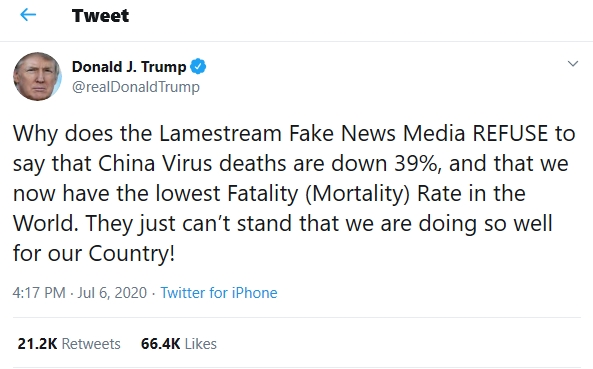Click the words China Virus in the tweet
Screen dimensions: 593x369
155,164
